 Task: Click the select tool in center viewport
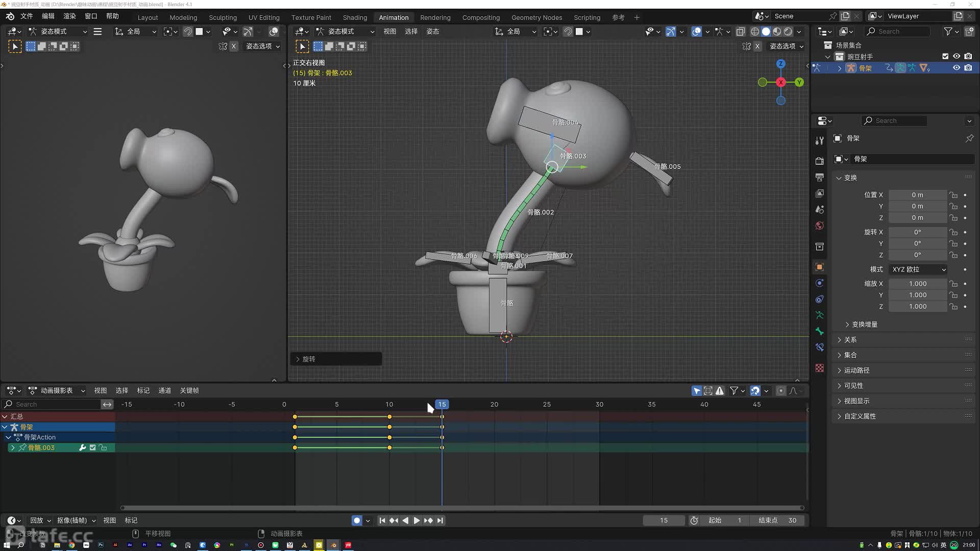pyautogui.click(x=302, y=46)
